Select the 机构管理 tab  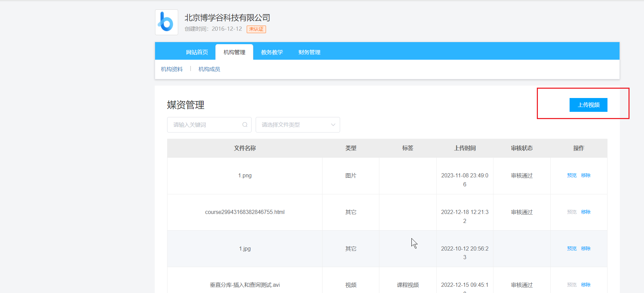point(234,52)
